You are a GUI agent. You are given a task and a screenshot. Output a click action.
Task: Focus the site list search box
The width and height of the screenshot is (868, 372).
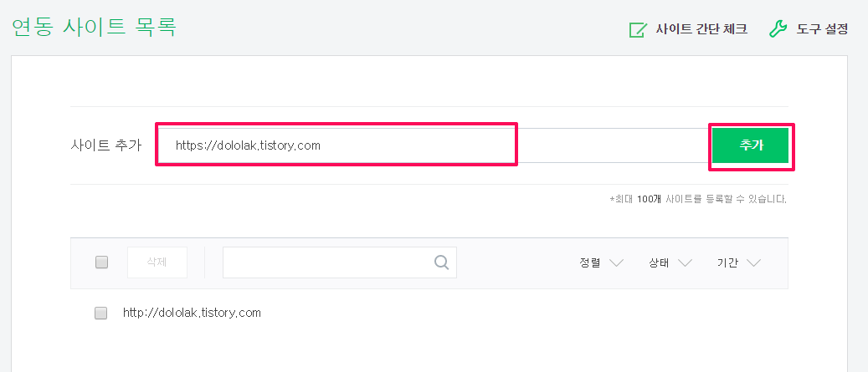pyautogui.click(x=339, y=262)
